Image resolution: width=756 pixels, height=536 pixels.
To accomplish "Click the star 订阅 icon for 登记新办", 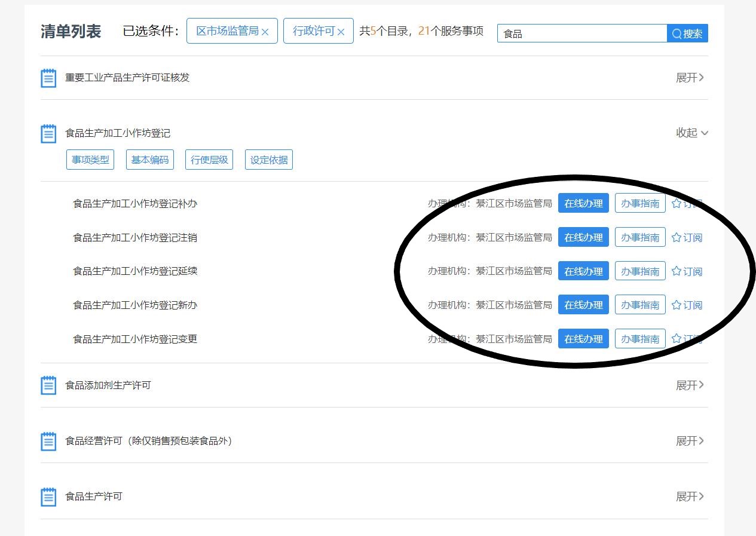I will click(x=677, y=305).
